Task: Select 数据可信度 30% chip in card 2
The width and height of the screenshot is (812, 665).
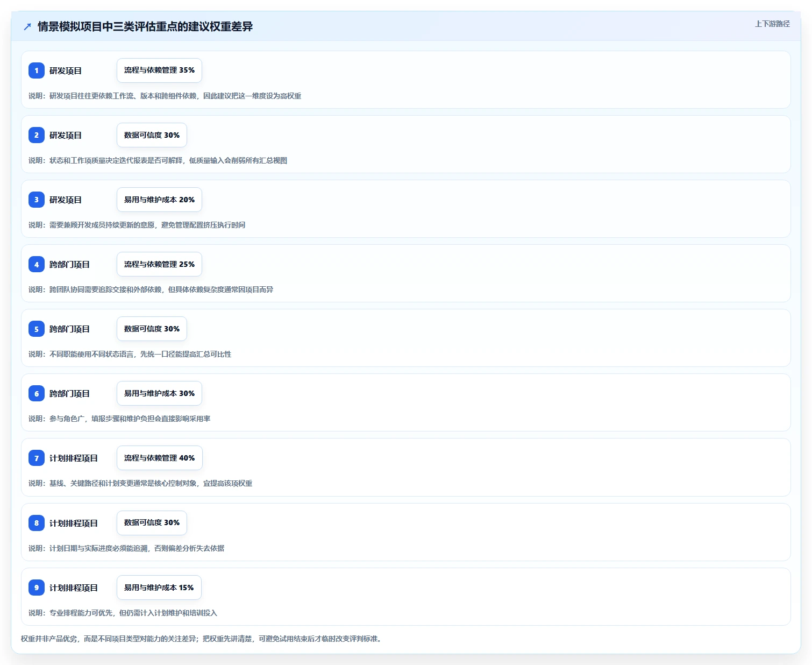Action: coord(152,135)
